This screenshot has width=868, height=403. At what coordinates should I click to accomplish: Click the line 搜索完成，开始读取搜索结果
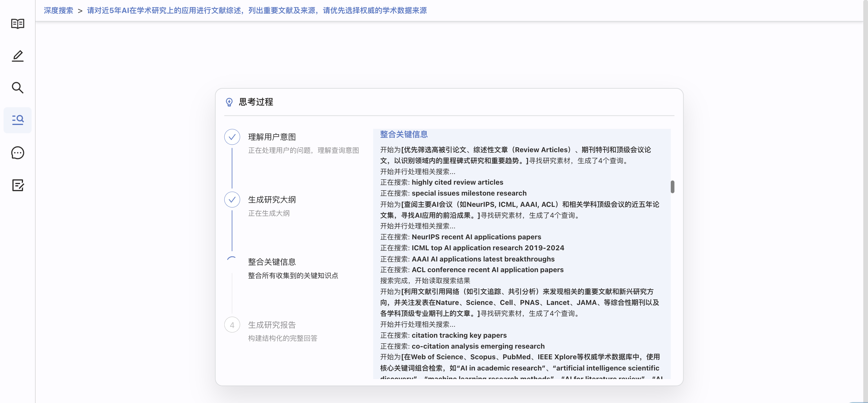[x=425, y=281]
